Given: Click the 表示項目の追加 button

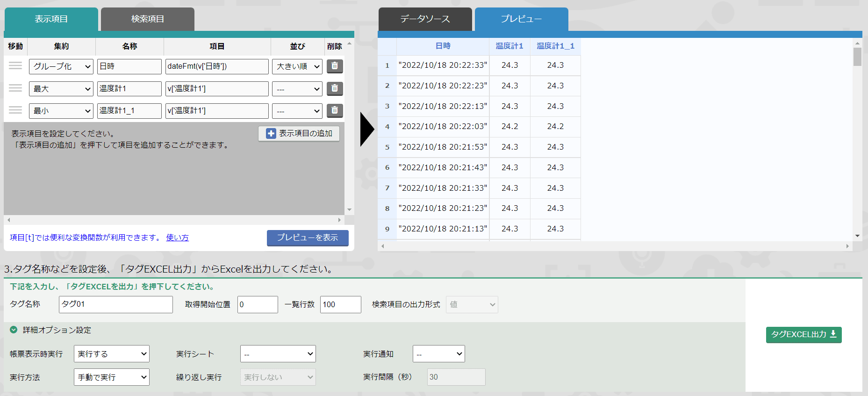Looking at the screenshot, I should coord(299,134).
